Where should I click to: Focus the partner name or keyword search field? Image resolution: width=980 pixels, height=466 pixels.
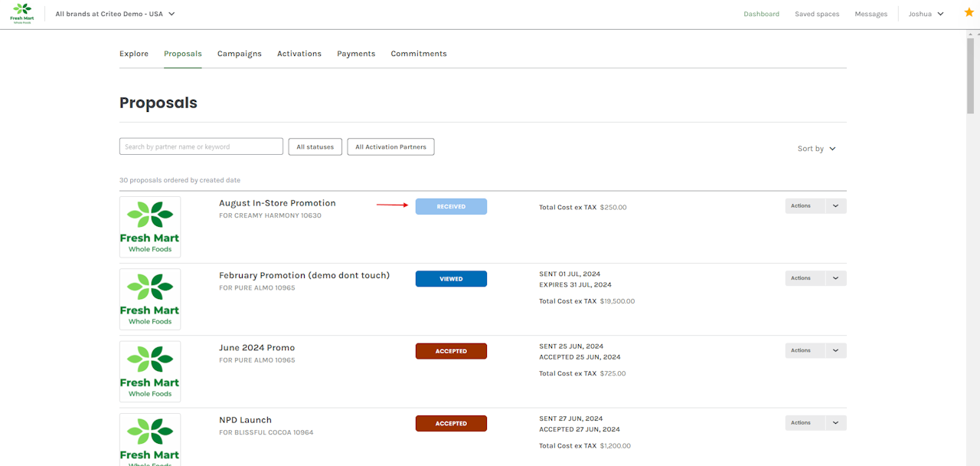(201, 146)
